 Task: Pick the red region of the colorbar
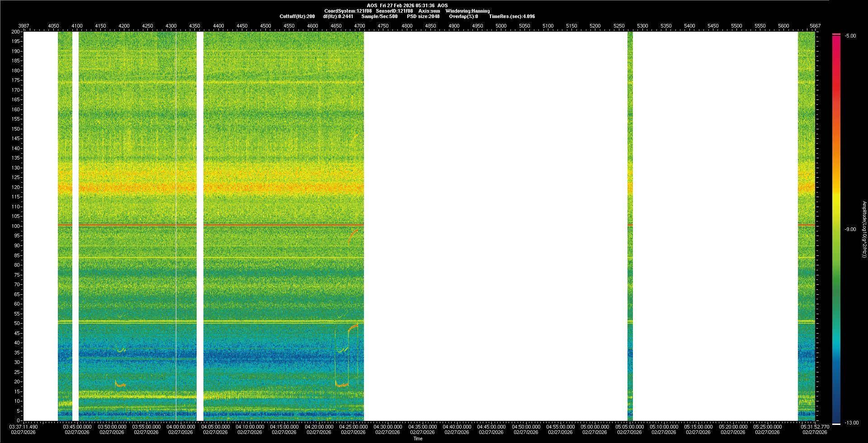[x=836, y=90]
